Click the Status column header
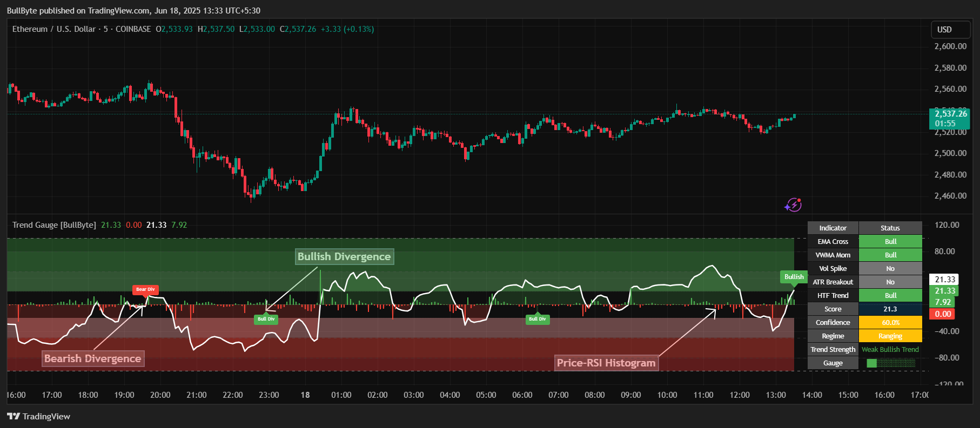 890,228
